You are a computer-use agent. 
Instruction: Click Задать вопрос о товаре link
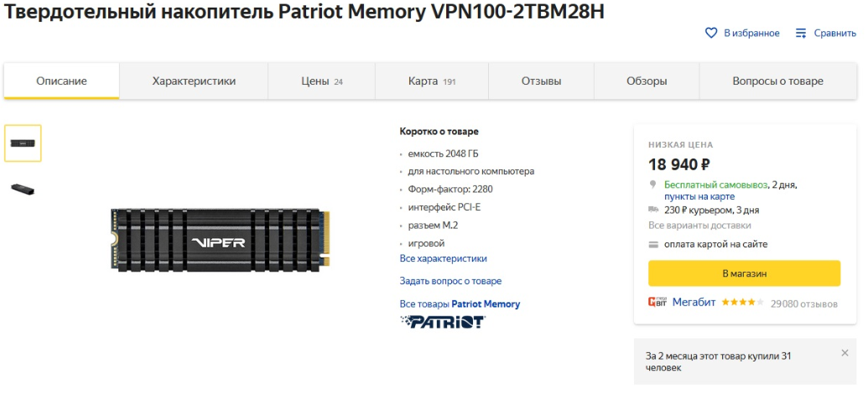pos(450,281)
